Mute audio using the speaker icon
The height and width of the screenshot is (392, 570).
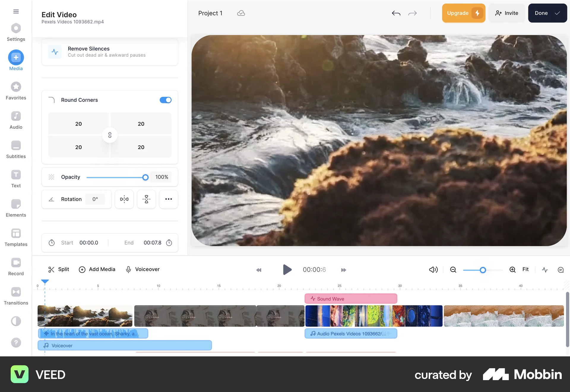pyautogui.click(x=433, y=270)
